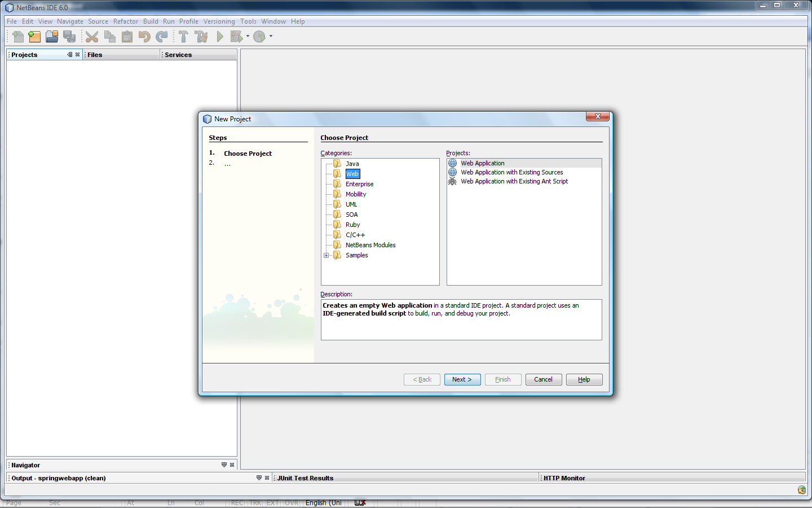Select the Enterprise category

359,184
